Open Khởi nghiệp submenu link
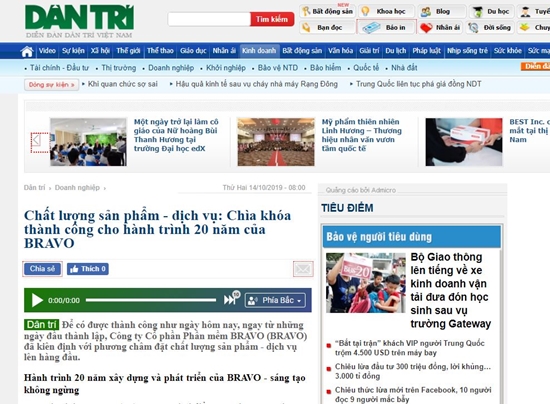The width and height of the screenshot is (550, 404). point(226,68)
